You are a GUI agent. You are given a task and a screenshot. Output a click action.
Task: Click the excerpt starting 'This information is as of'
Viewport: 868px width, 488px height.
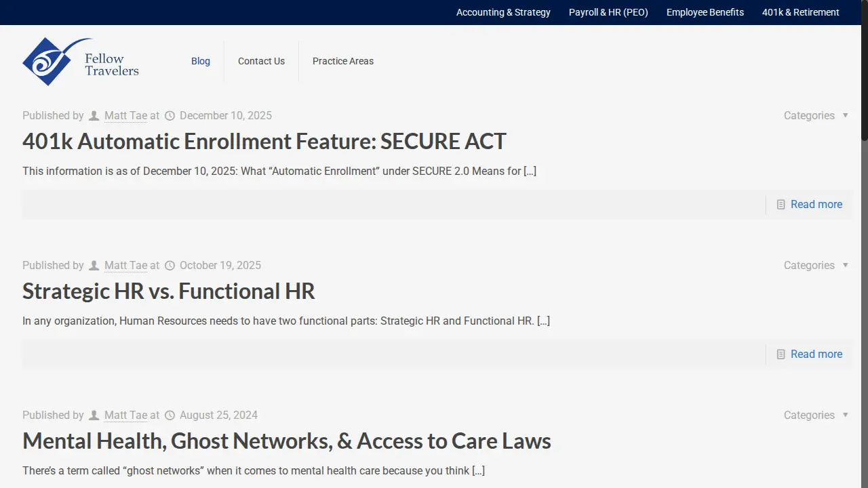pyautogui.click(x=279, y=171)
